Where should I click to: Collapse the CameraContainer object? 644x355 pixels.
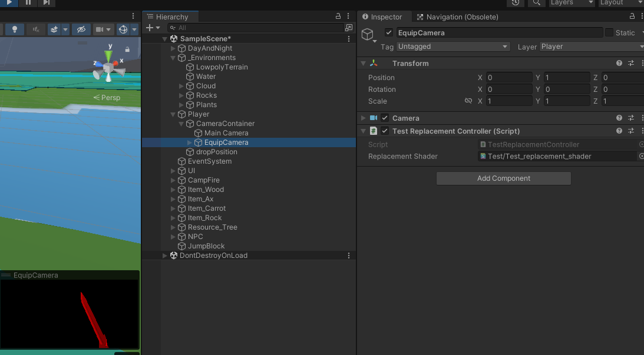click(181, 124)
